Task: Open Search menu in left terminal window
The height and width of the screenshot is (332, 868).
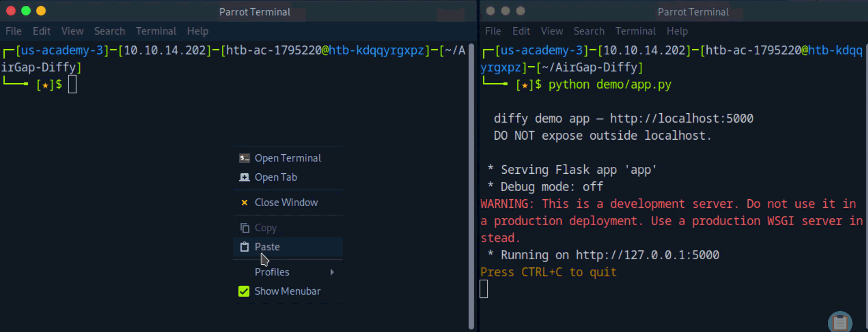Action: point(109,31)
